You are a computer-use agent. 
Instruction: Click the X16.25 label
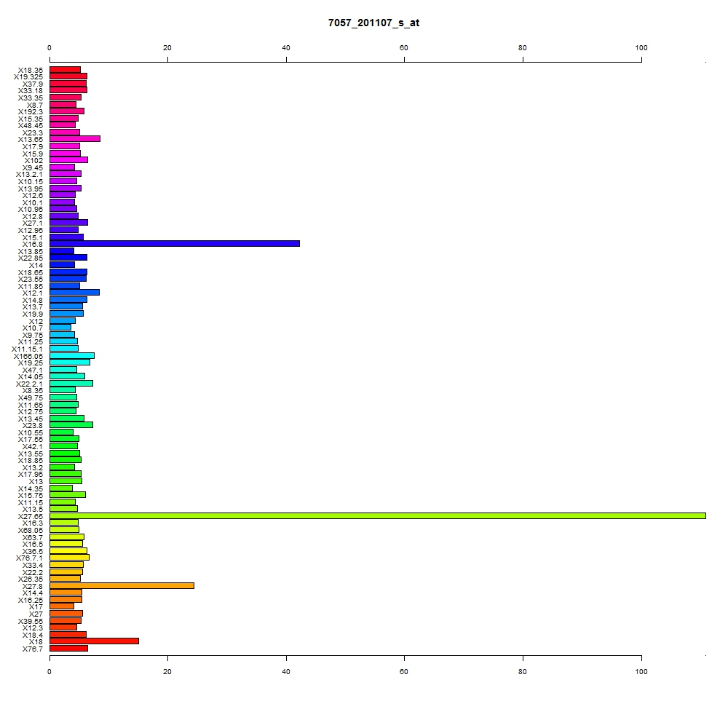click(x=30, y=601)
